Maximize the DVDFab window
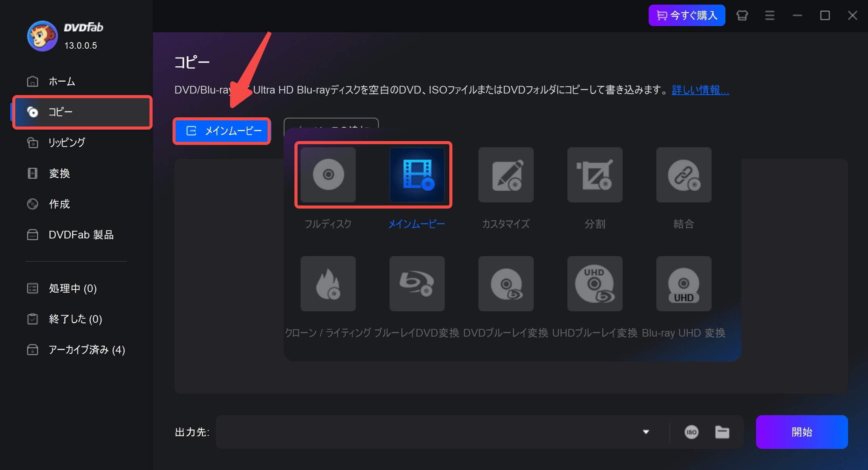Screen dimensions: 868x470 pos(825,15)
